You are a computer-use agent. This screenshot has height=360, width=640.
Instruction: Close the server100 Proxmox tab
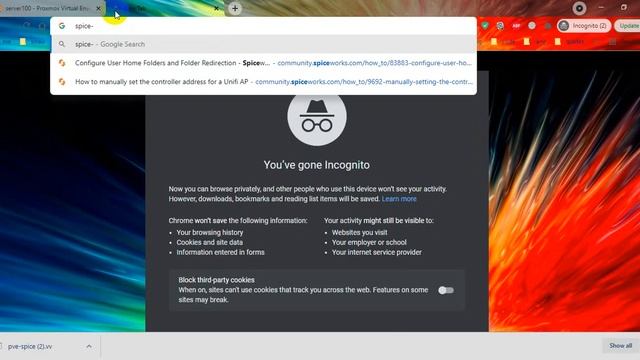pos(98,8)
